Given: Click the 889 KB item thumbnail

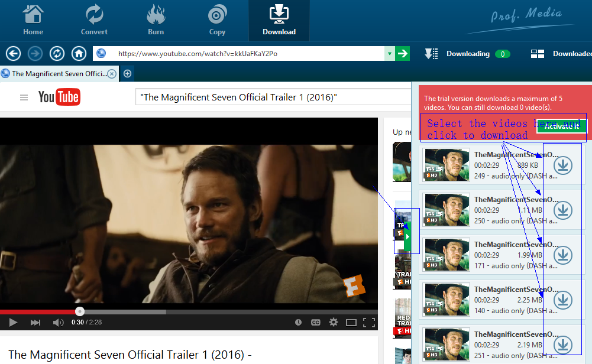Looking at the screenshot, I should (447, 165).
